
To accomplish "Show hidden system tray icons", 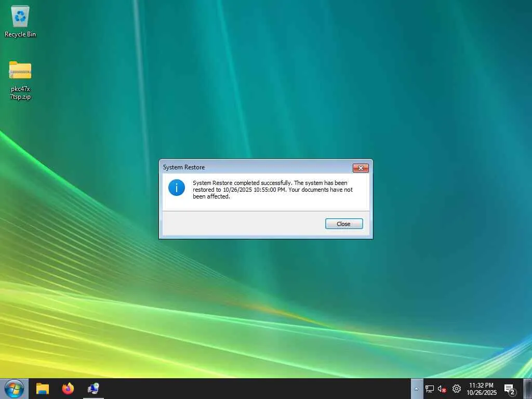I will (417, 389).
